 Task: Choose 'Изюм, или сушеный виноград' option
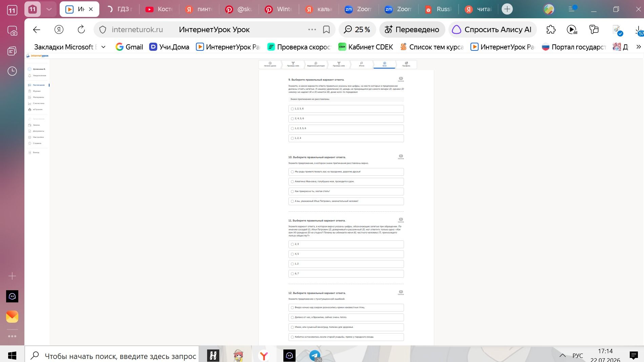pyautogui.click(x=346, y=327)
